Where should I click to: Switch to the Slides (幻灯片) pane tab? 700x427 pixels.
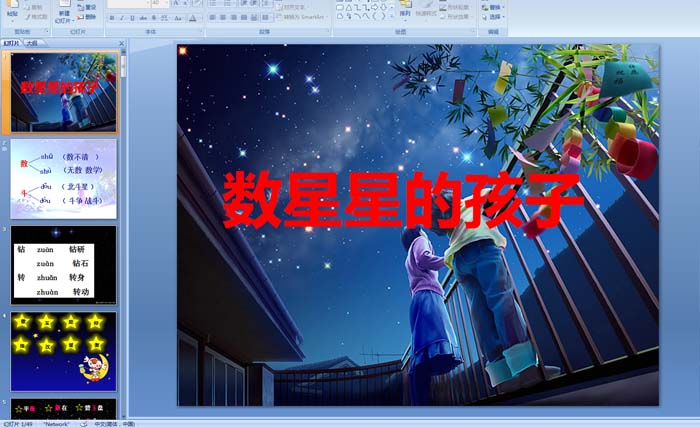coord(12,43)
